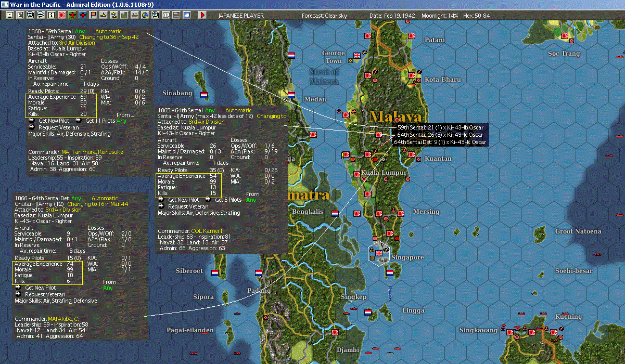This screenshot has height=364, width=625.
Task: Click 'Changing to 36 in Sep 42' text
Action: pos(108,37)
